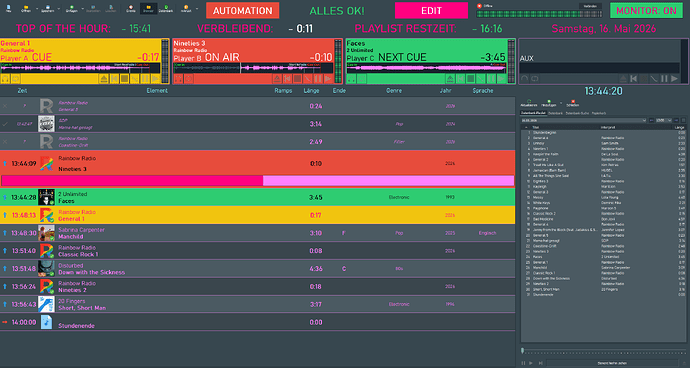Enable headphone pre-listen on Player A
This screenshot has width=690, height=368.
[x=6, y=79]
